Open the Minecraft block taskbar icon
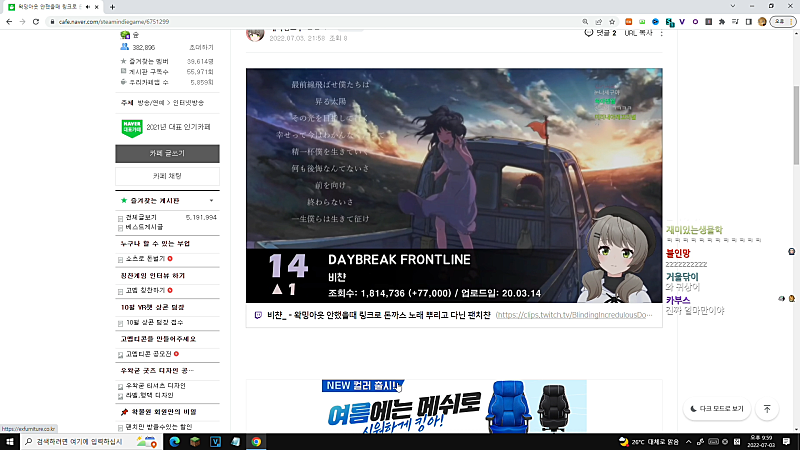 pyautogui.click(x=195, y=441)
